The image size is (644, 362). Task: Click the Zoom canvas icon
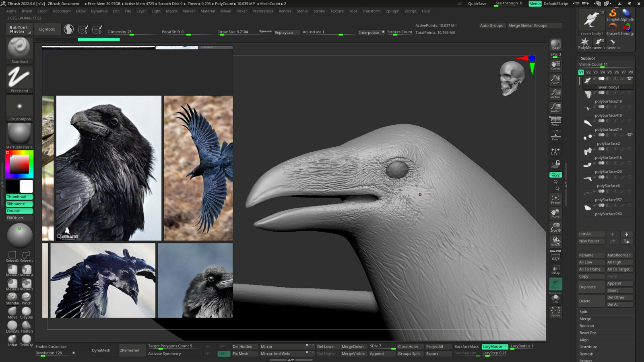[555, 80]
